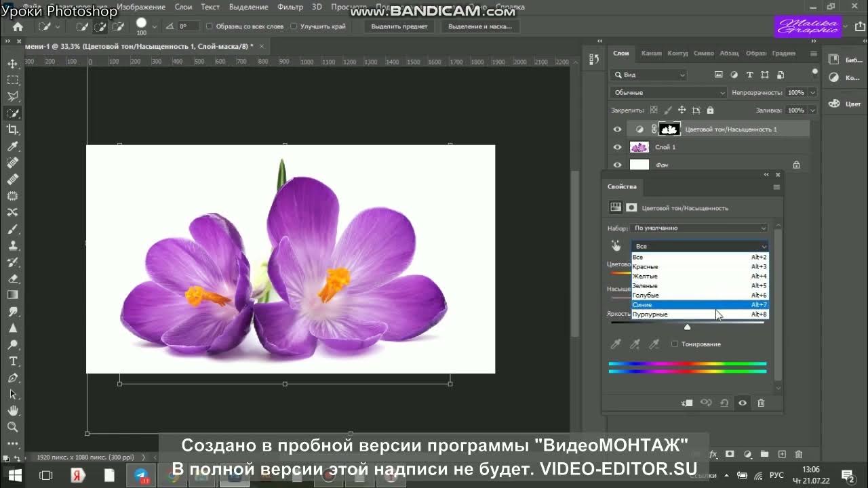Enable the Enhance Edge checkbox
This screenshot has height=488, width=868.
coord(294,26)
